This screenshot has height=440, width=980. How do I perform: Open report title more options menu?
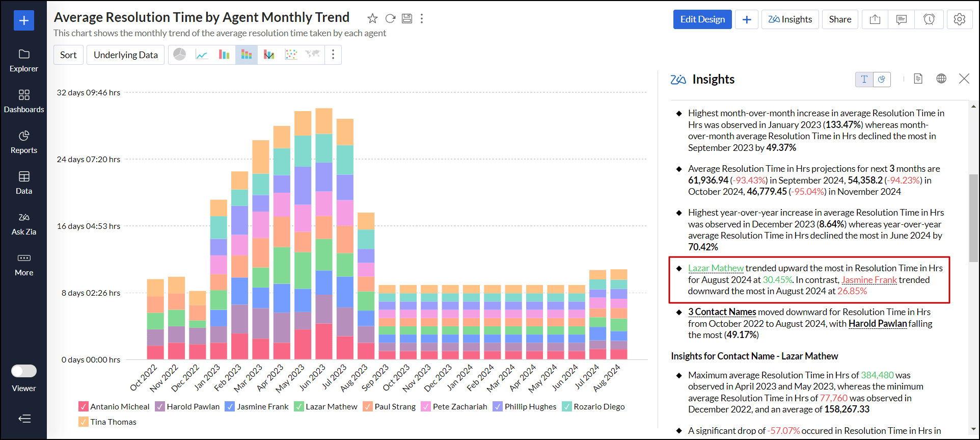click(422, 19)
